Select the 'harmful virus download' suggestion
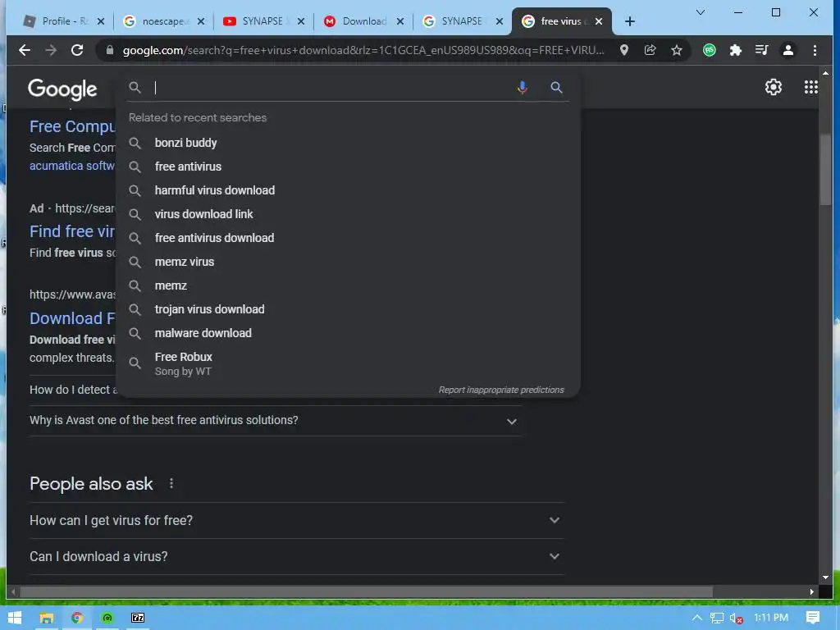The height and width of the screenshot is (630, 840). [348, 190]
